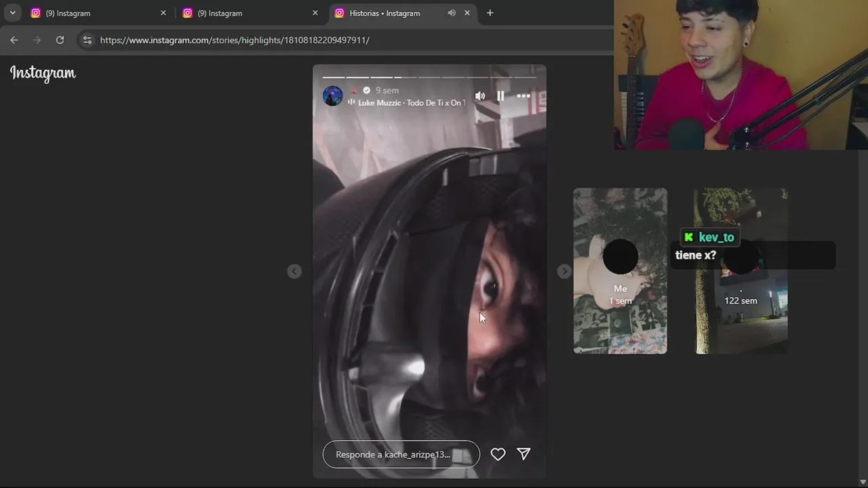The width and height of the screenshot is (868, 488).
Task: View site information icon in address bar
Action: click(87, 40)
